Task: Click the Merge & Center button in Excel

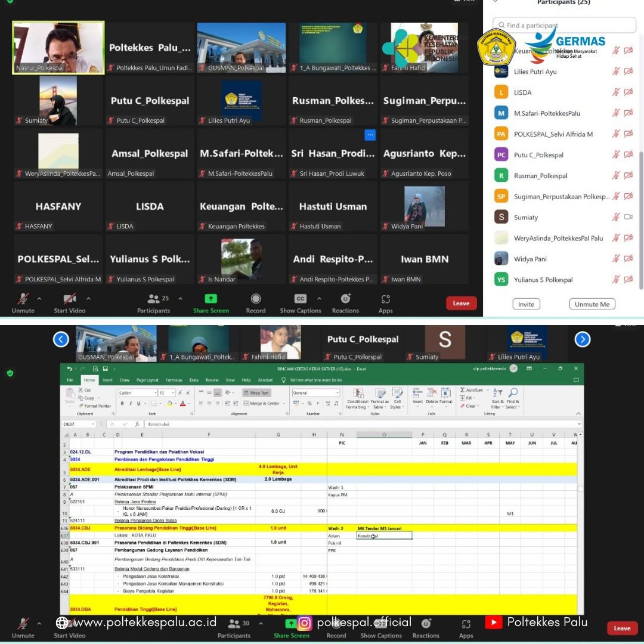Action: (264, 404)
